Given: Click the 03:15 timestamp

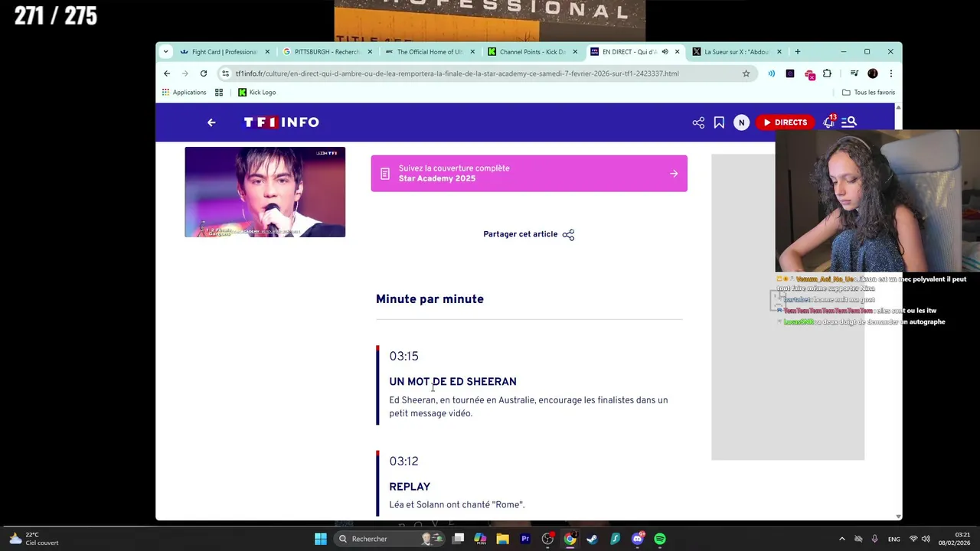Looking at the screenshot, I should click(403, 356).
